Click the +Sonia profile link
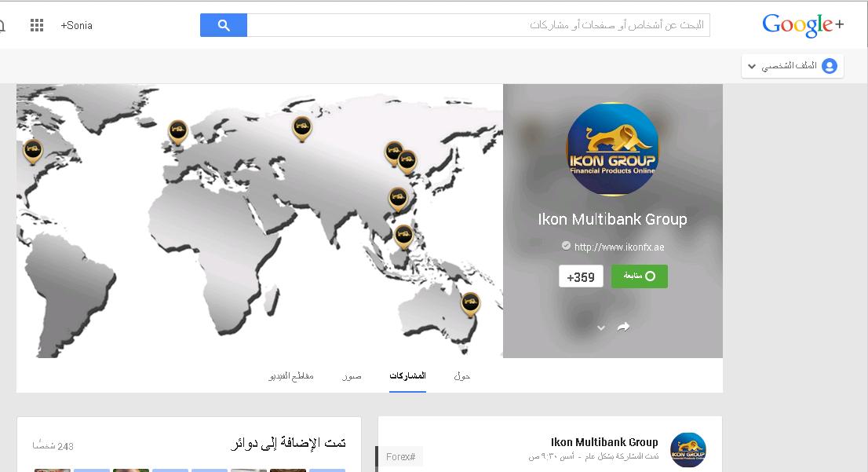This screenshot has height=472, width=868. tap(76, 25)
